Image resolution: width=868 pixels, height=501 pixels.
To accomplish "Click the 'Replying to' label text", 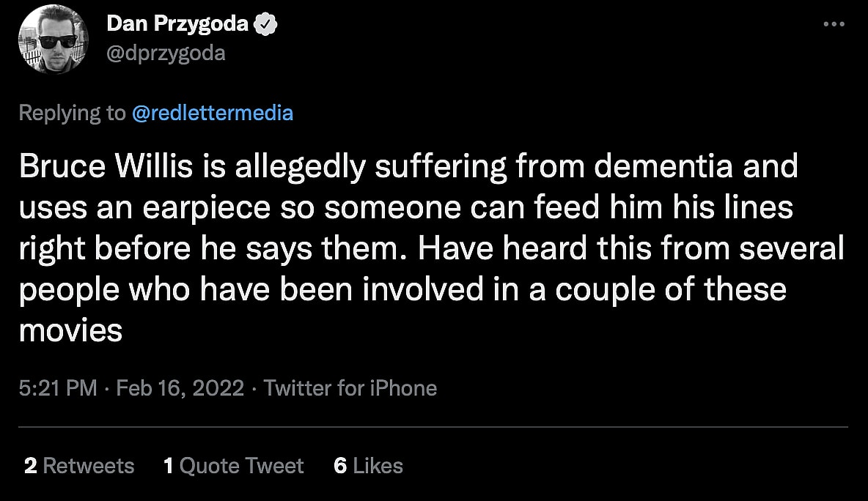I will (71, 113).
